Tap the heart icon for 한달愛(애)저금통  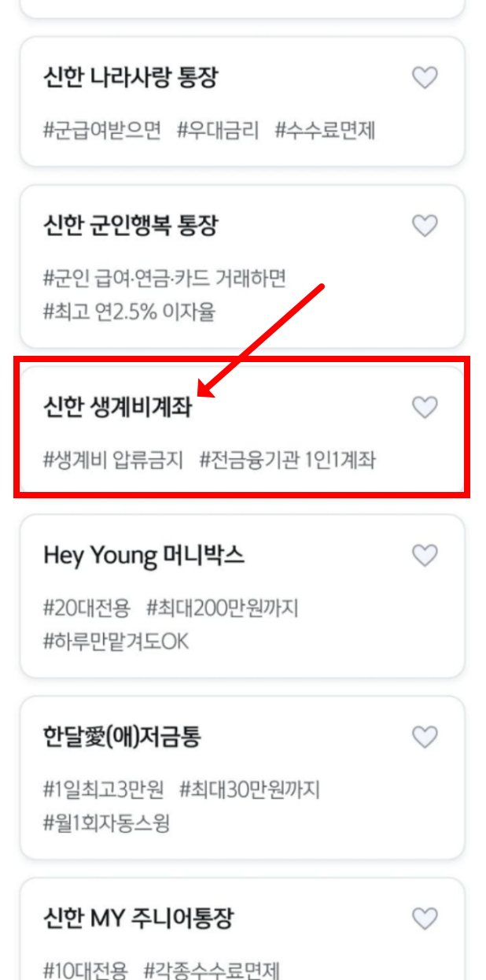pyautogui.click(x=425, y=738)
